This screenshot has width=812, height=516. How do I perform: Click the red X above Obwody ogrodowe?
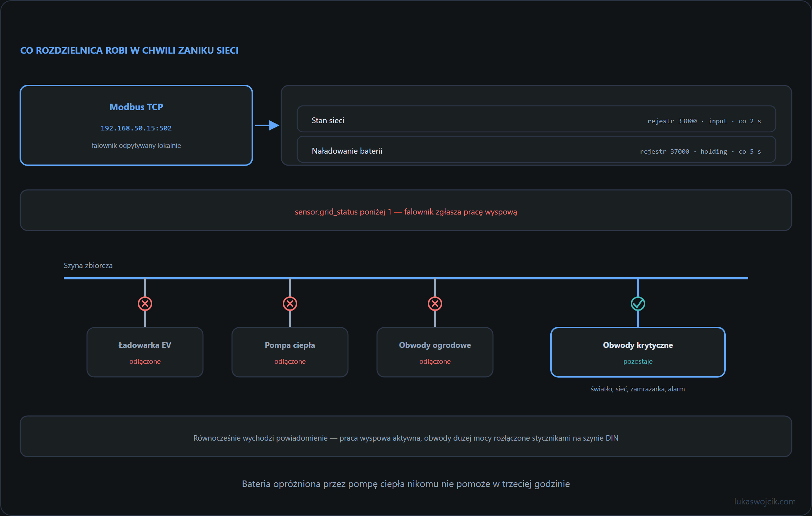(435, 304)
